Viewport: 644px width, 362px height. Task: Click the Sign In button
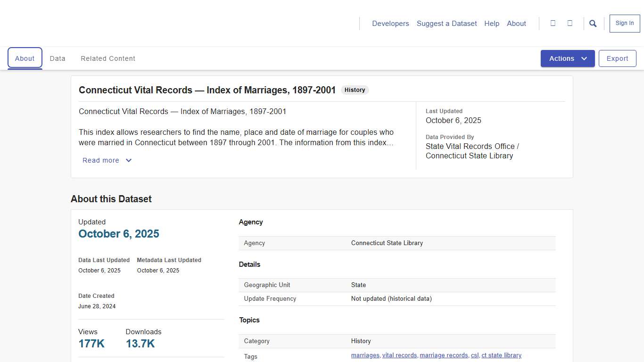click(624, 23)
